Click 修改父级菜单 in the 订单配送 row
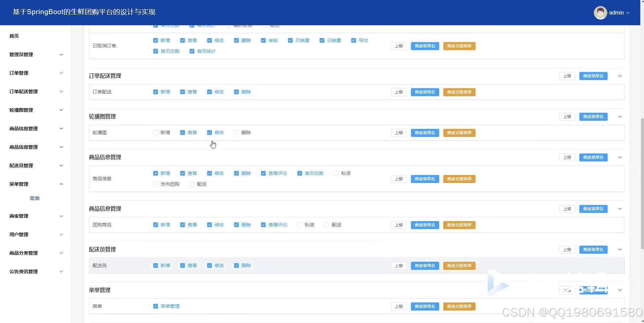Viewport: 644px width, 323px height. (459, 92)
